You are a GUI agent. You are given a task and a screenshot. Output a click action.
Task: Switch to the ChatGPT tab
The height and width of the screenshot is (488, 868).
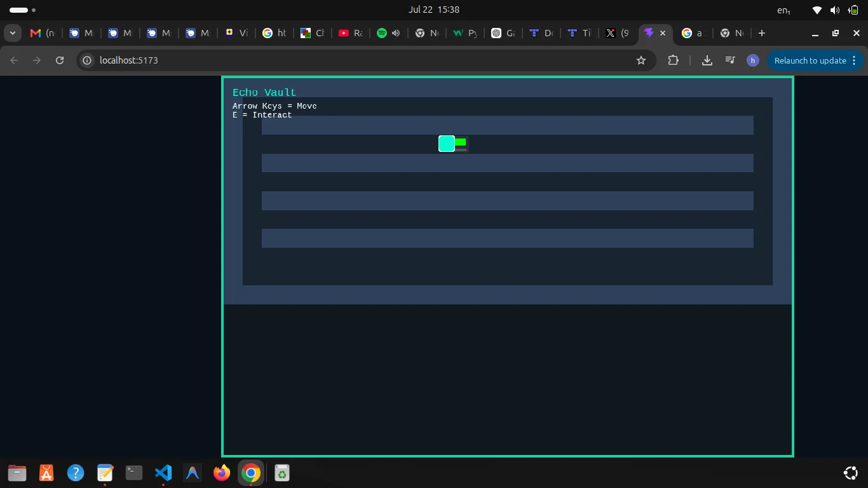[x=503, y=33]
